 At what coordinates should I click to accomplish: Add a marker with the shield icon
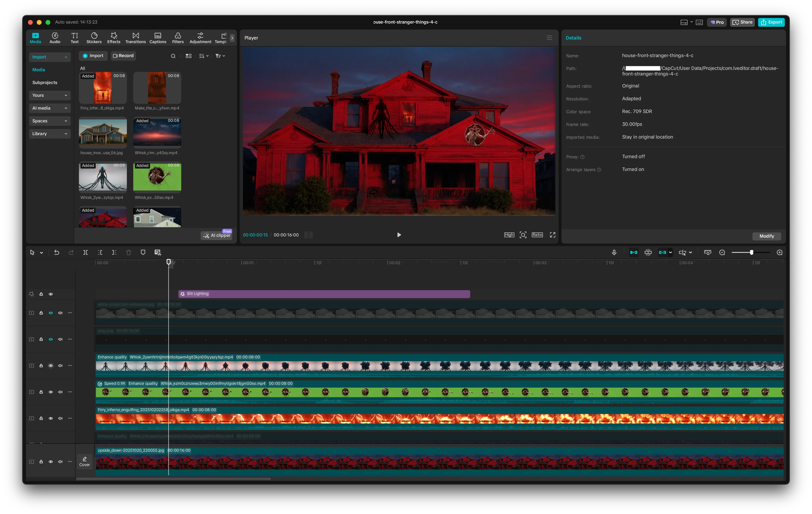pyautogui.click(x=143, y=252)
